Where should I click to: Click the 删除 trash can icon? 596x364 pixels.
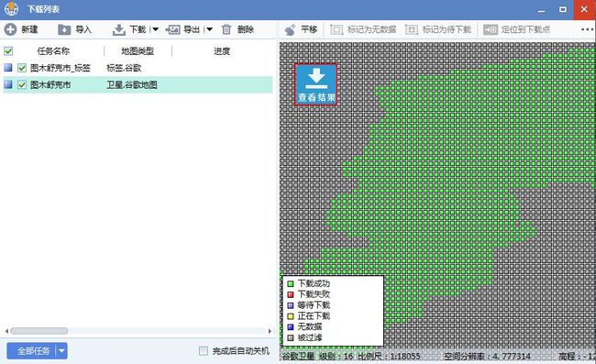pos(226,29)
